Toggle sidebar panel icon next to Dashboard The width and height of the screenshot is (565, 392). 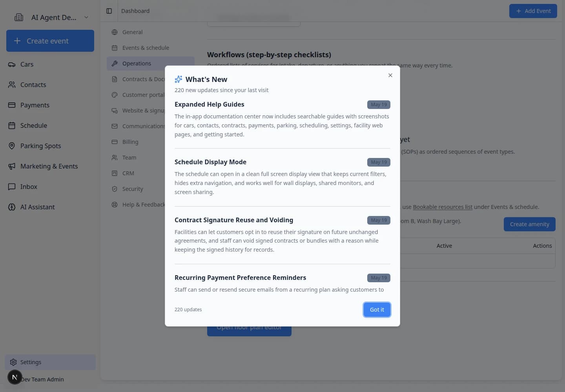pyautogui.click(x=109, y=11)
